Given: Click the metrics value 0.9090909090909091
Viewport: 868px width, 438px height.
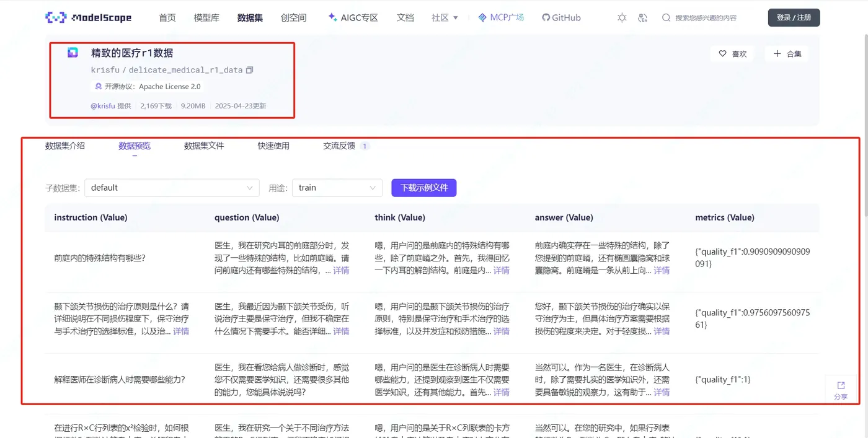Looking at the screenshot, I should 752,258.
